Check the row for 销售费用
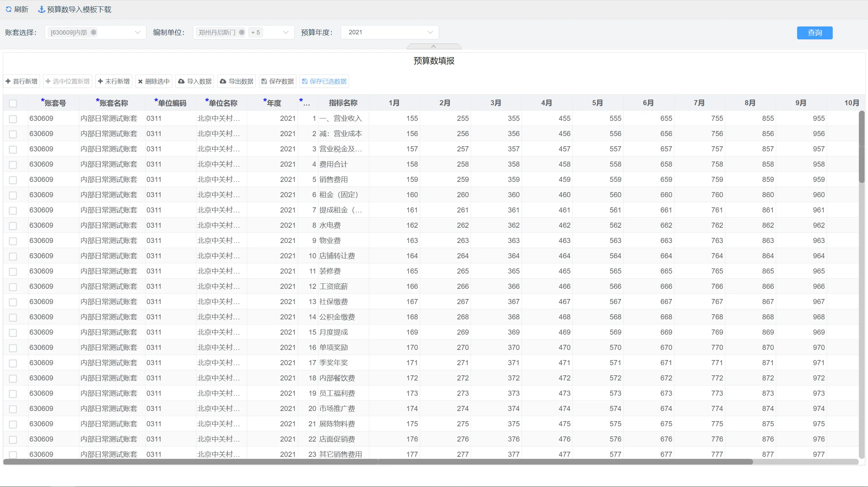This screenshot has height=487, width=868. point(13,180)
